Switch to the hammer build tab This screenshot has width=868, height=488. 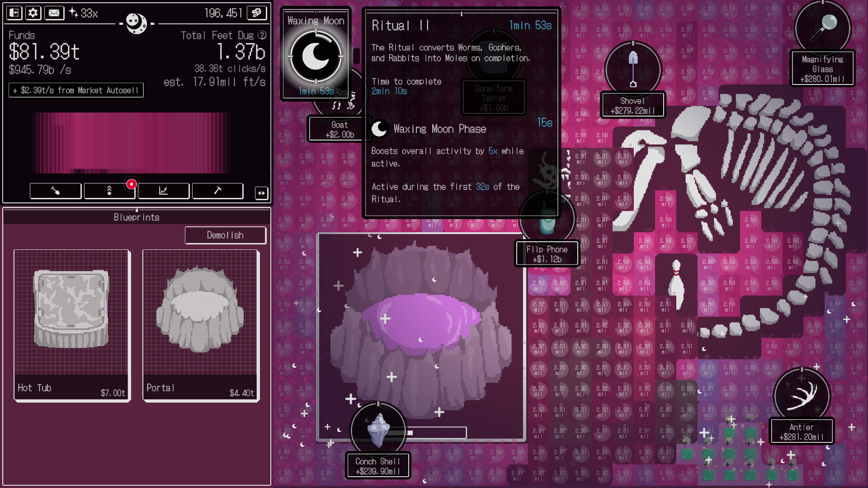click(217, 191)
